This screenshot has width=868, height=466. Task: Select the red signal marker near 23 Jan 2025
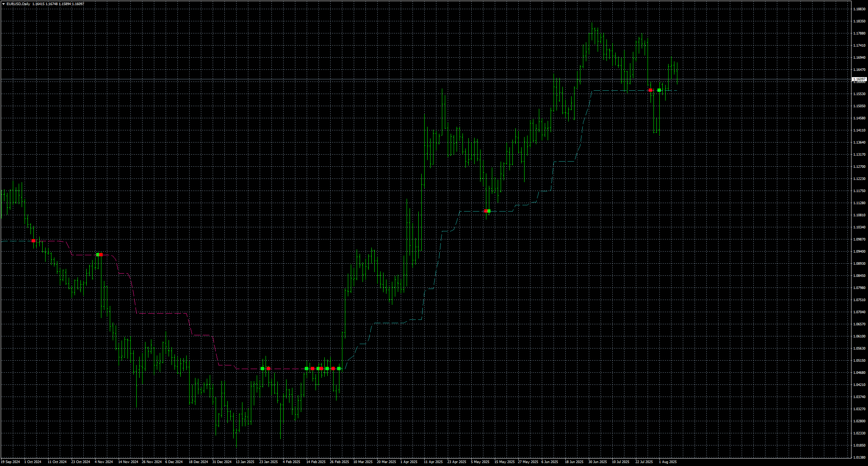269,368
